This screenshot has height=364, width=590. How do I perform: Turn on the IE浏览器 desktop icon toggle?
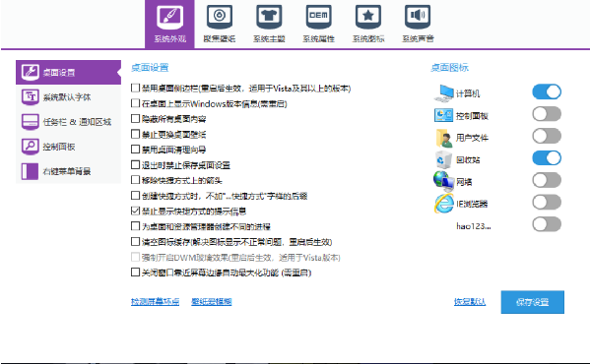point(547,202)
